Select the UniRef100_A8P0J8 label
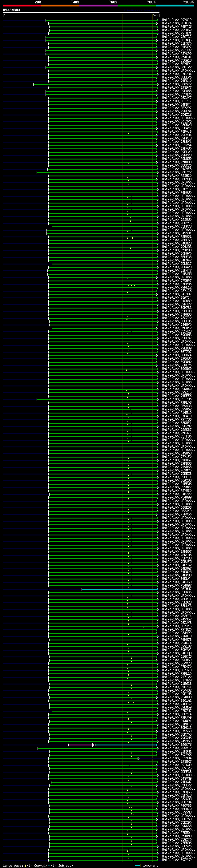The width and height of the screenshot is (197, 868). coord(177,131)
